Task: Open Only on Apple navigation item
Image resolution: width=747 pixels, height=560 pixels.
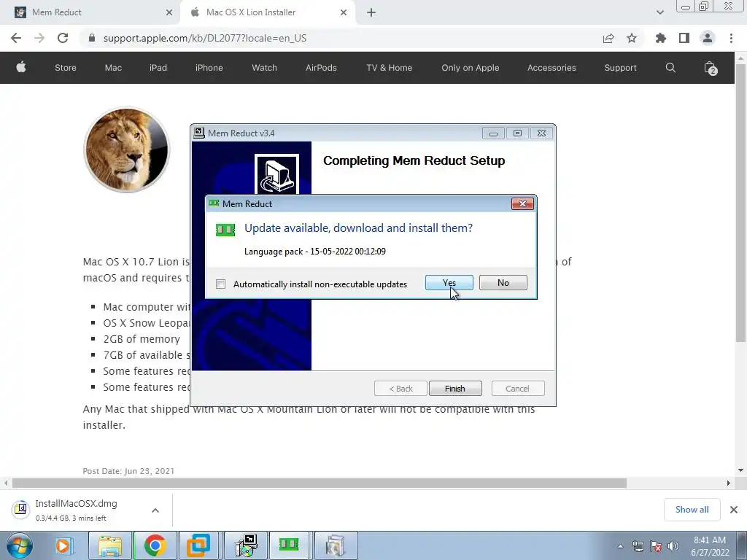Action: click(471, 68)
